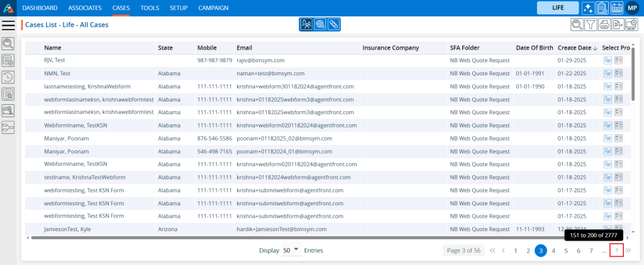Open the hamburger menu icon
644x265 pixels.
click(8, 24)
